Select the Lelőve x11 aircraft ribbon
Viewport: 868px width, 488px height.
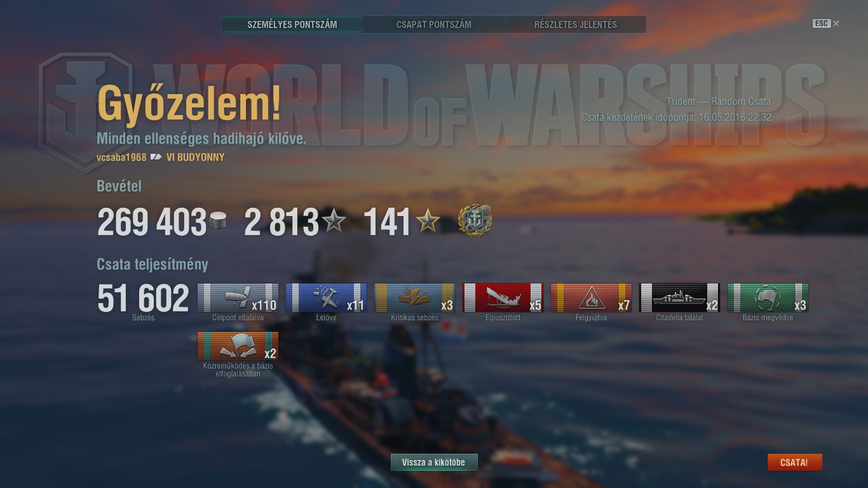326,297
